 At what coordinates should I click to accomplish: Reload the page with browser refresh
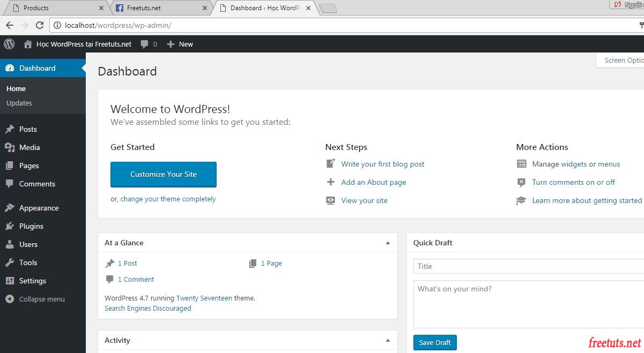[x=39, y=25]
